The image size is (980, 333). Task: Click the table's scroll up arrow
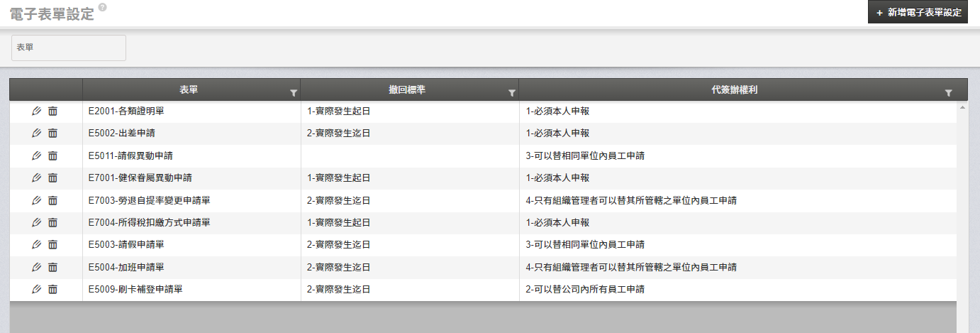(962, 107)
